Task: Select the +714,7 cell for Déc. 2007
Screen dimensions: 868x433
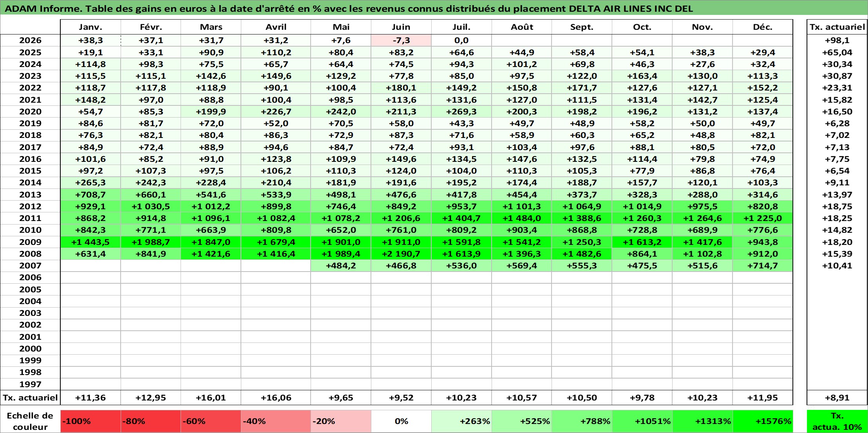Action: (x=763, y=266)
